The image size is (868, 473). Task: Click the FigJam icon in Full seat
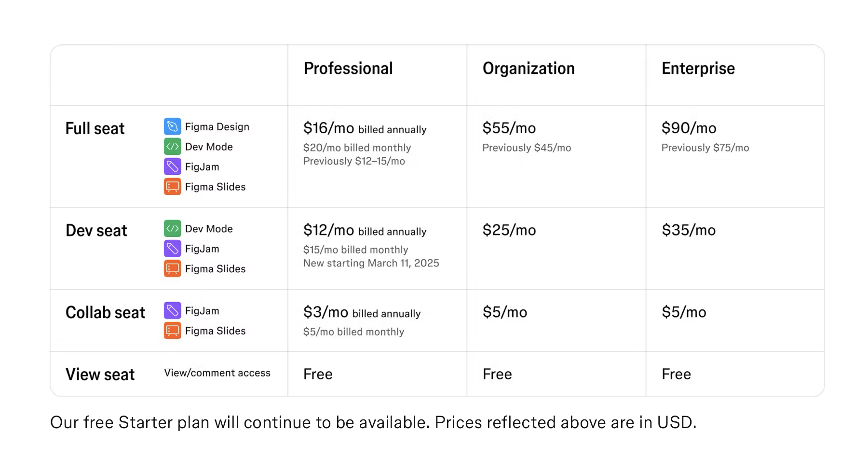coord(172,167)
